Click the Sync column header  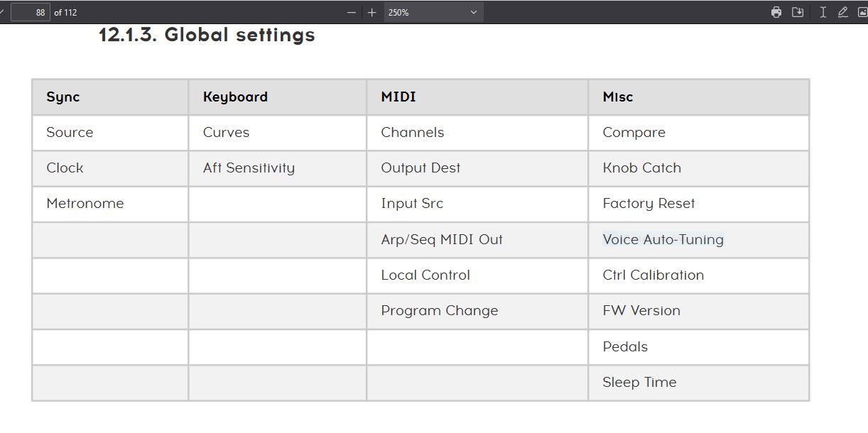110,97
